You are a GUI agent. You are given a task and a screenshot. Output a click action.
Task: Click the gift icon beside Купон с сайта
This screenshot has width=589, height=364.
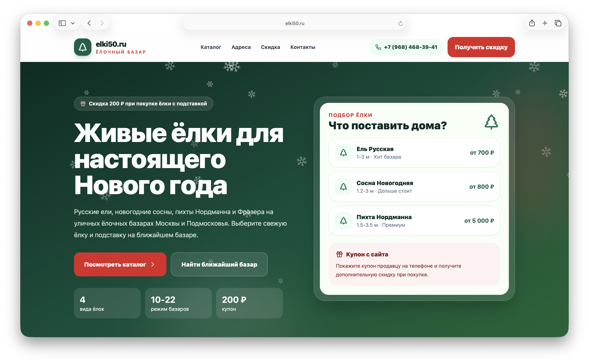point(339,254)
